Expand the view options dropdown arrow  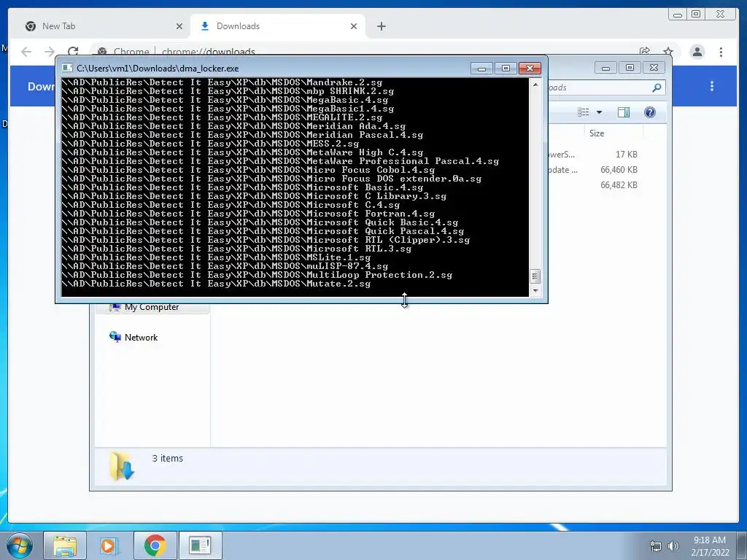coord(600,112)
